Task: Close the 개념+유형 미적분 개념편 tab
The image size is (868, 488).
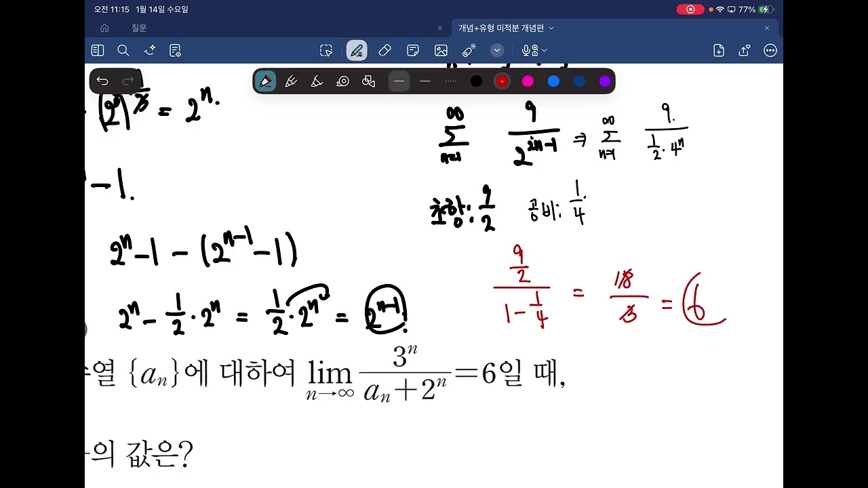Action: click(767, 28)
